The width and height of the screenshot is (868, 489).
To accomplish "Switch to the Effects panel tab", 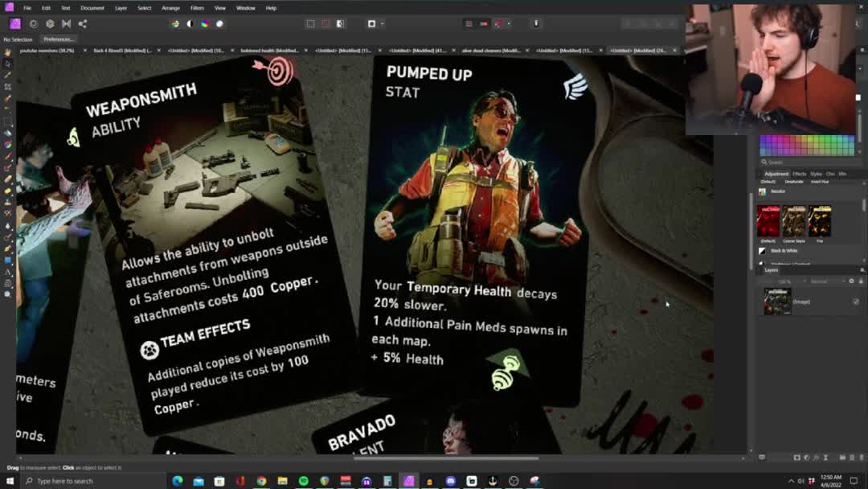I will tap(799, 174).
